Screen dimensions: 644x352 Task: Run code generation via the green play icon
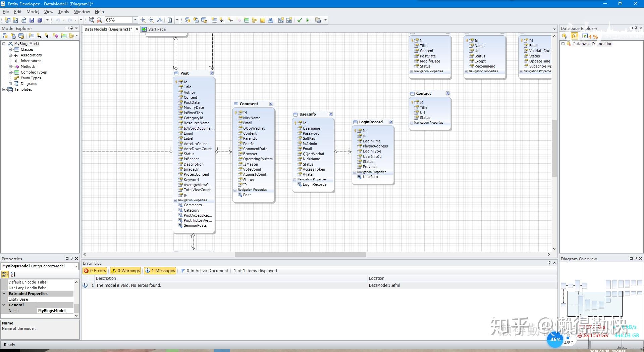[x=308, y=20]
